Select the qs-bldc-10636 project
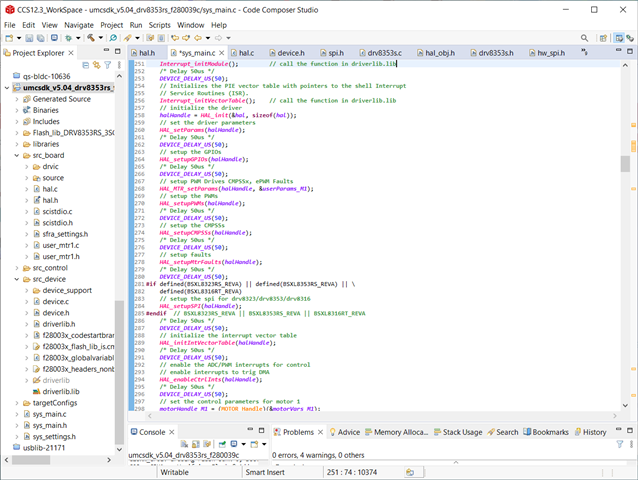Image resolution: width=638 pixels, height=480 pixels. point(46,76)
